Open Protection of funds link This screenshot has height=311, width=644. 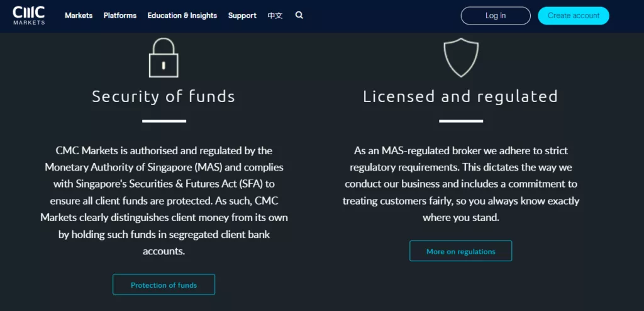point(164,285)
